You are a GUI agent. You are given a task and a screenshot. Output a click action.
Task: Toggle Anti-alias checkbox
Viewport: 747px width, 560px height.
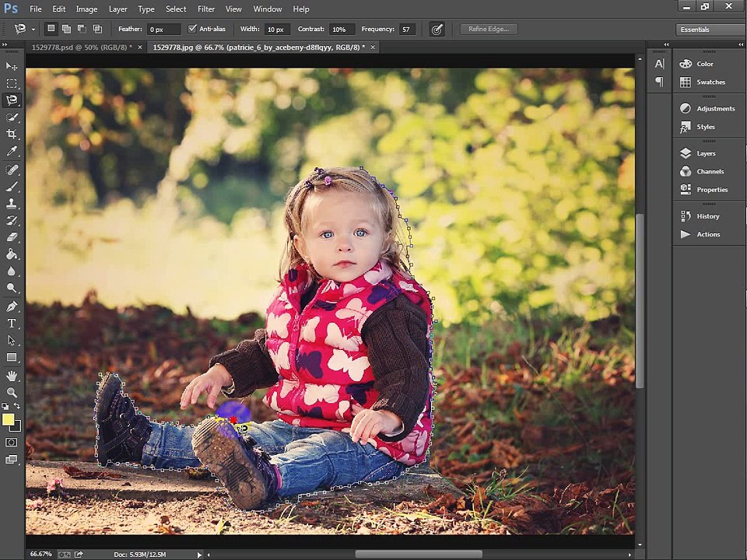192,29
